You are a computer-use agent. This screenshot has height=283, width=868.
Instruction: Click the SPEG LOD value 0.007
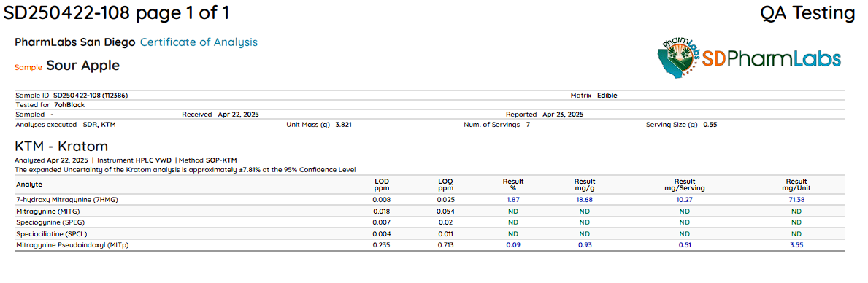pyautogui.click(x=381, y=222)
